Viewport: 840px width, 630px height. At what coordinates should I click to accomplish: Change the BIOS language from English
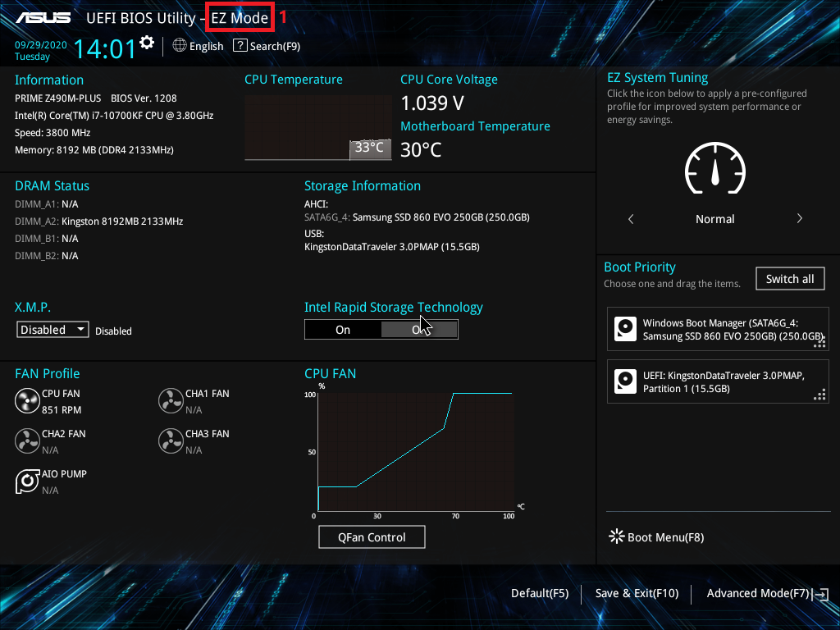coord(198,46)
